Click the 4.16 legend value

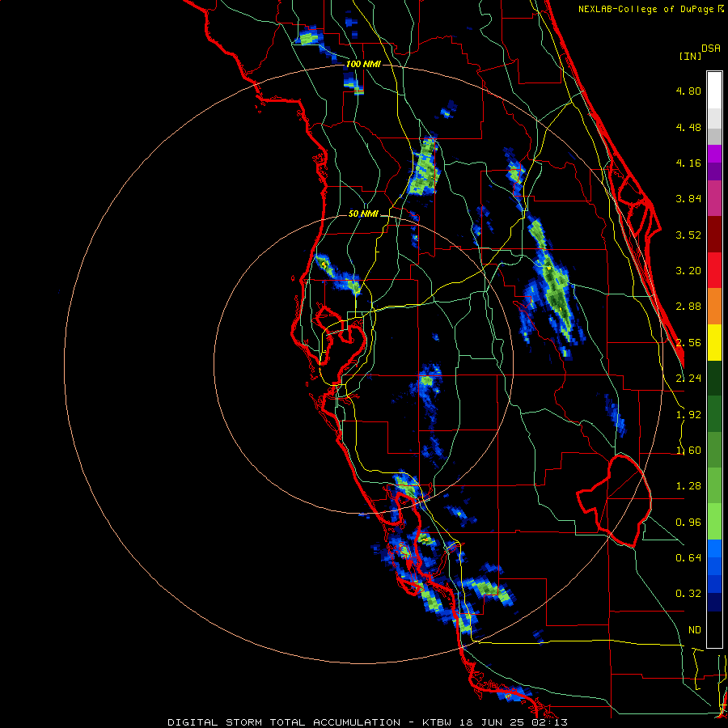click(x=688, y=163)
